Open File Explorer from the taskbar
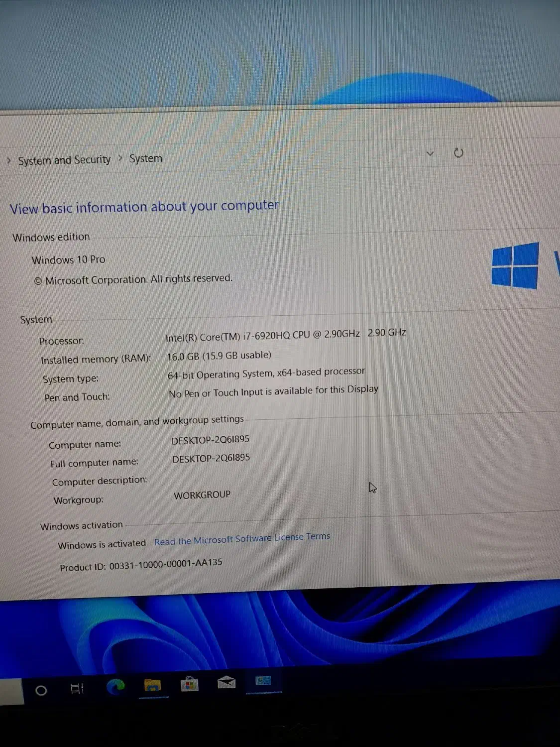 153,686
